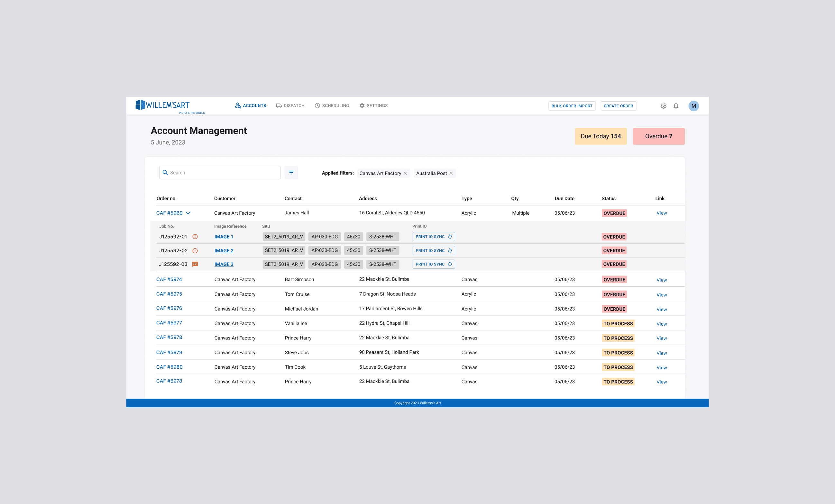Open IMAGE 1 reference link

click(x=224, y=237)
